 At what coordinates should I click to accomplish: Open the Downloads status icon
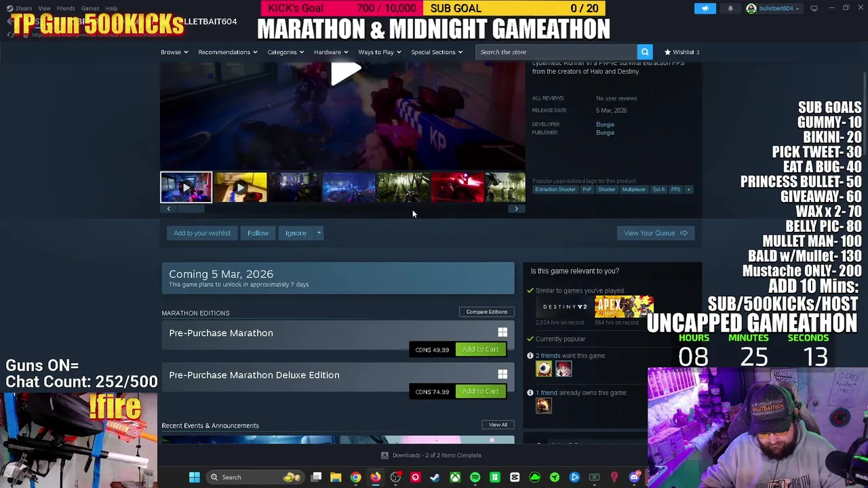(384, 455)
